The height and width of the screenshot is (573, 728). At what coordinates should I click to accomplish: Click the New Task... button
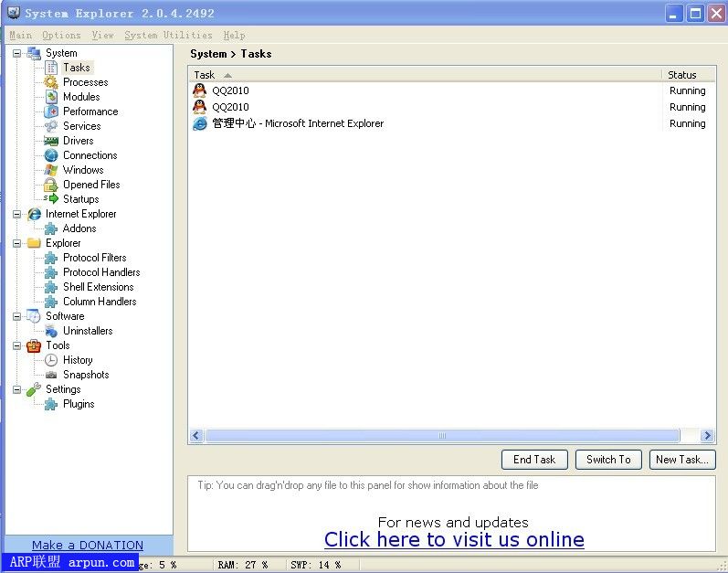click(682, 460)
